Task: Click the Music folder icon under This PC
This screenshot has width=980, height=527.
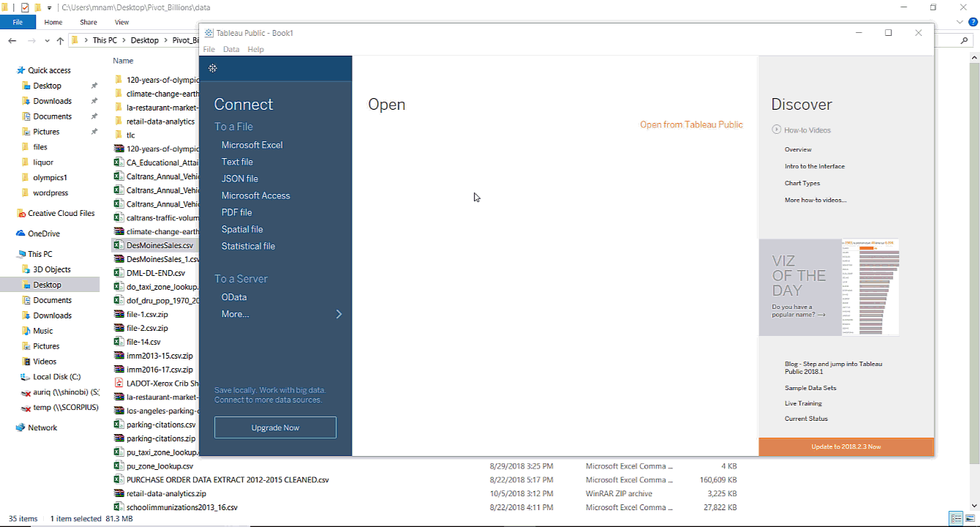Action: [26, 331]
